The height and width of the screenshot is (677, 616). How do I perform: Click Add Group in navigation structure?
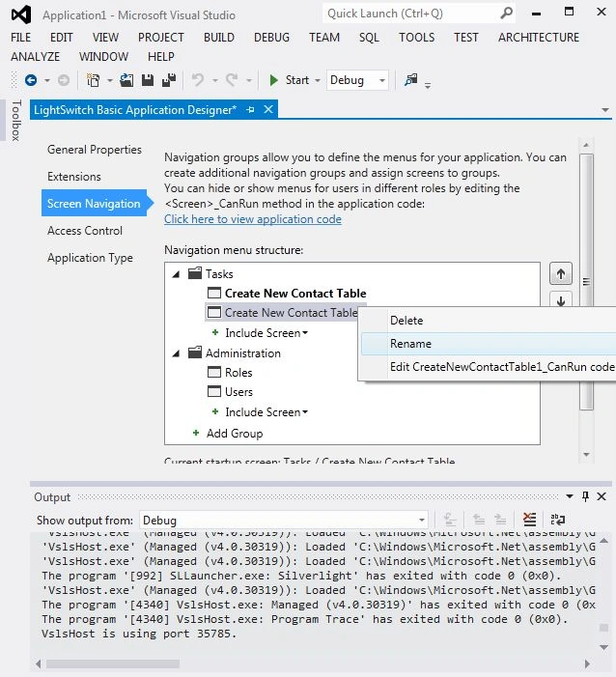(x=235, y=434)
